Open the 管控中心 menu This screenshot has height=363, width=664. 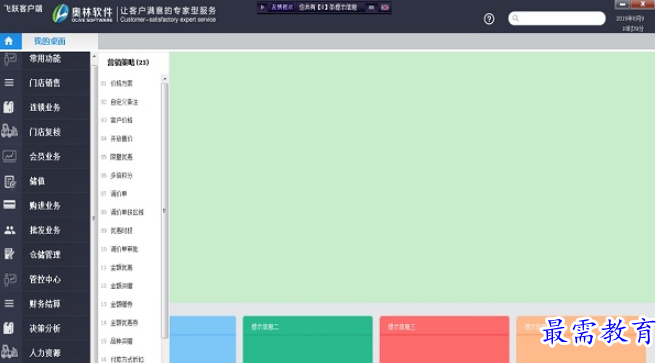pyautogui.click(x=45, y=279)
